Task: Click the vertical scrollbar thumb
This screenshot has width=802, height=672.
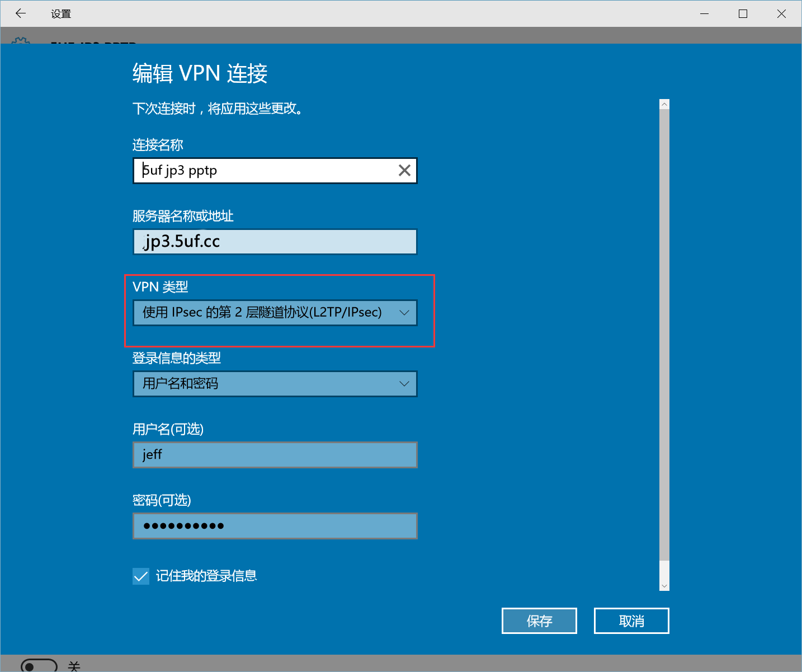Action: tap(664, 336)
